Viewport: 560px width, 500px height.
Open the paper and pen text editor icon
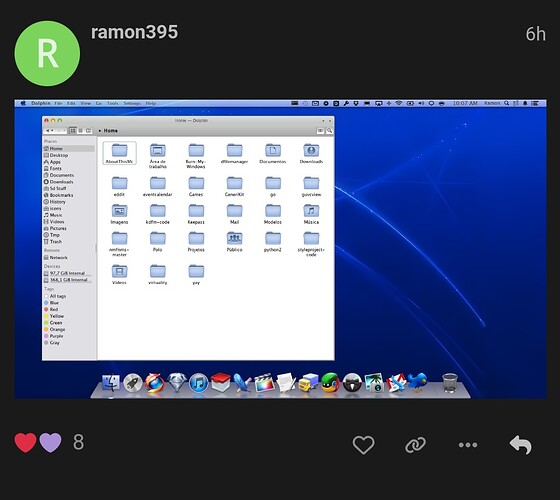[x=286, y=383]
